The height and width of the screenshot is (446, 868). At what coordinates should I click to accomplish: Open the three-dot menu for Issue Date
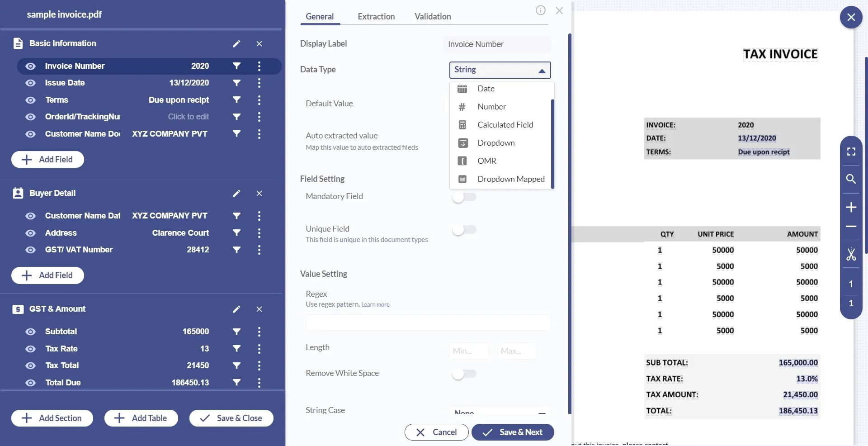click(259, 83)
